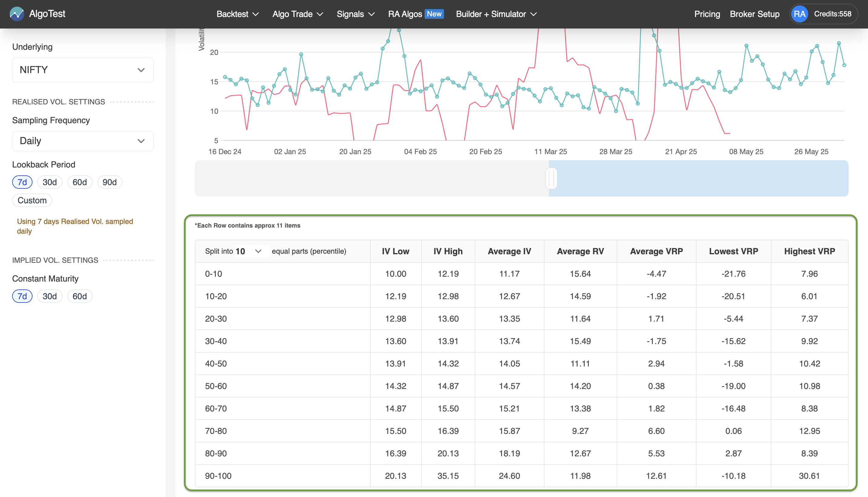Open the Pricing page
868x497 pixels.
point(707,14)
